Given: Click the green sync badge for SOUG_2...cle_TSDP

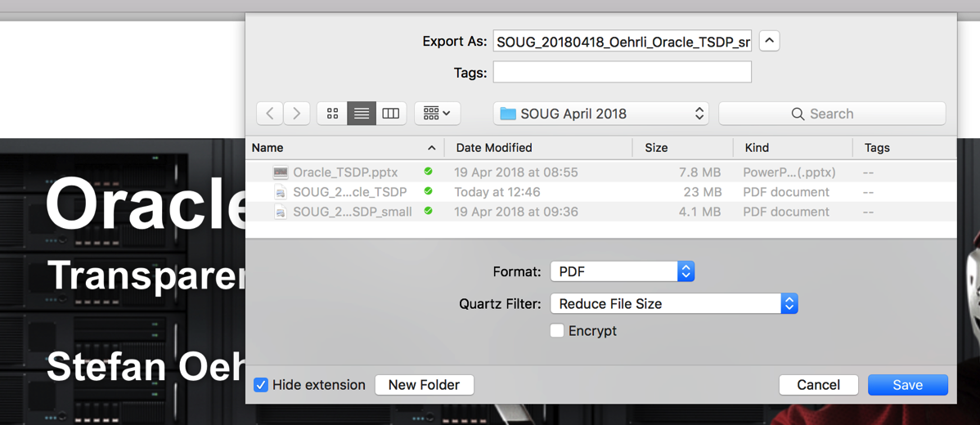Looking at the screenshot, I should pyautogui.click(x=428, y=191).
